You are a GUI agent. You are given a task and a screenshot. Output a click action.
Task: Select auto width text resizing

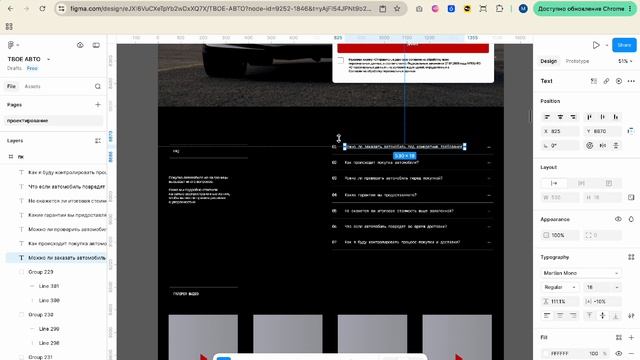554,183
